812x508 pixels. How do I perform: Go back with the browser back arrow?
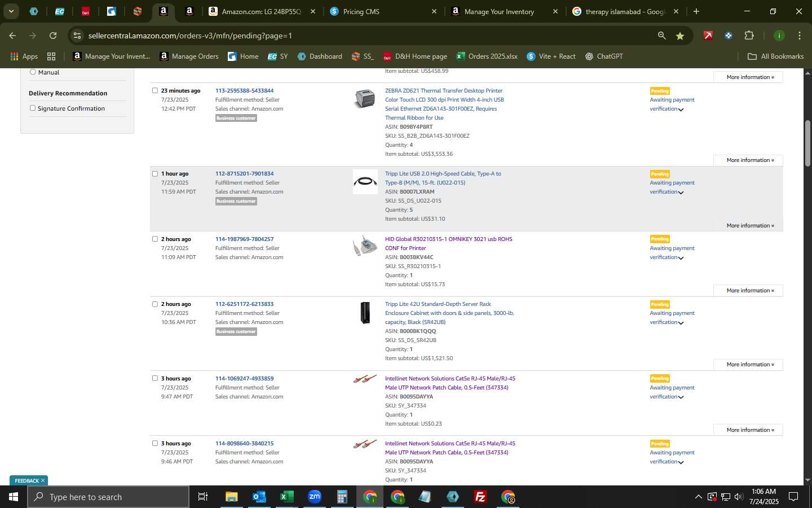12,36
